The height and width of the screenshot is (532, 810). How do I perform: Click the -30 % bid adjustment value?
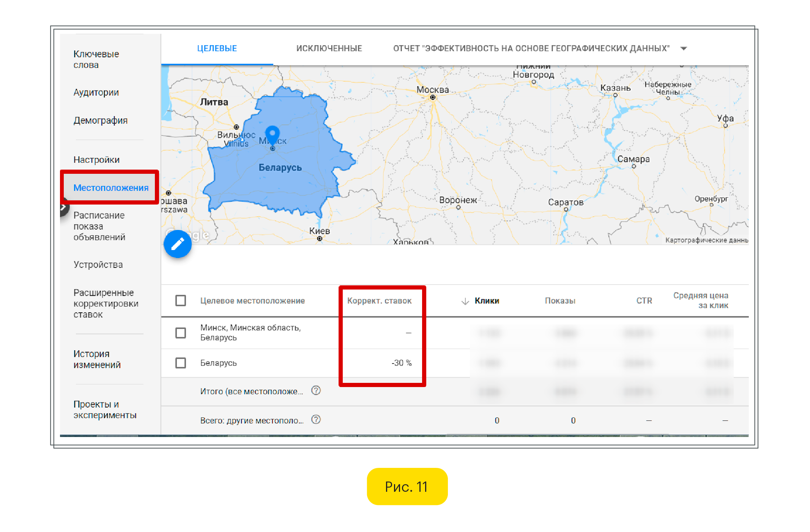pos(401,363)
